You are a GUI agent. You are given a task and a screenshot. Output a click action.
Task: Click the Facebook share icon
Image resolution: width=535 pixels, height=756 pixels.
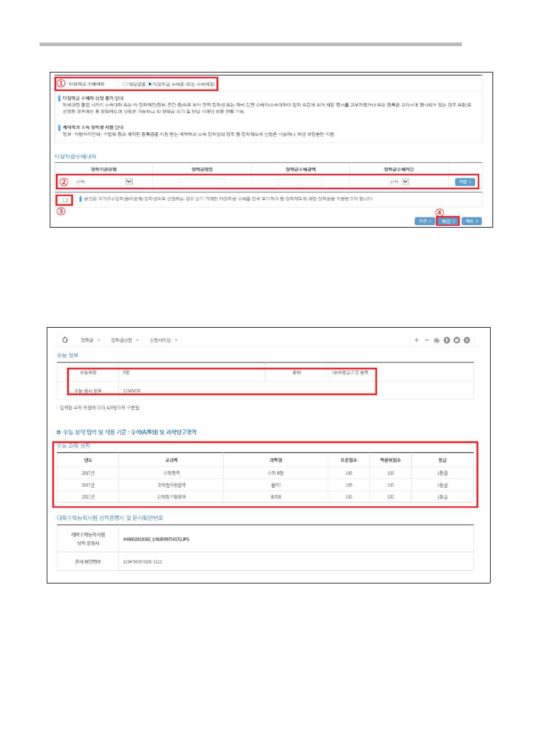447,340
